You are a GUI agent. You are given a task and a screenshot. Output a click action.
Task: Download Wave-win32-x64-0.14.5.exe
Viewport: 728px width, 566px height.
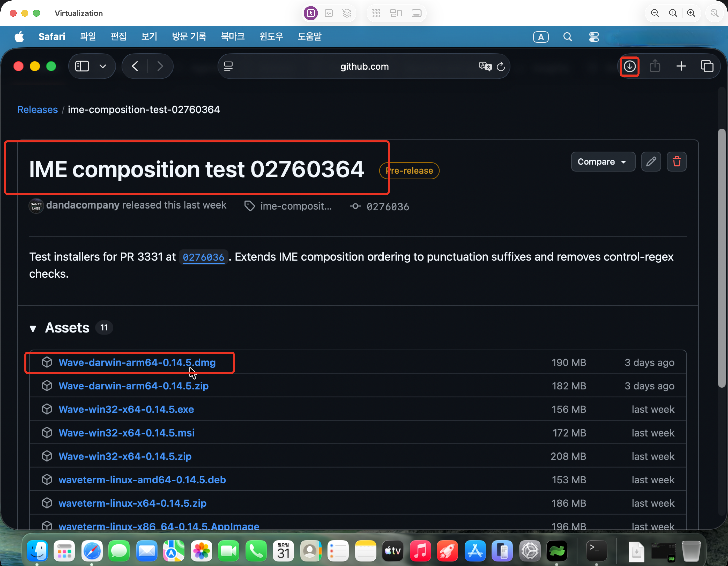[126, 409]
